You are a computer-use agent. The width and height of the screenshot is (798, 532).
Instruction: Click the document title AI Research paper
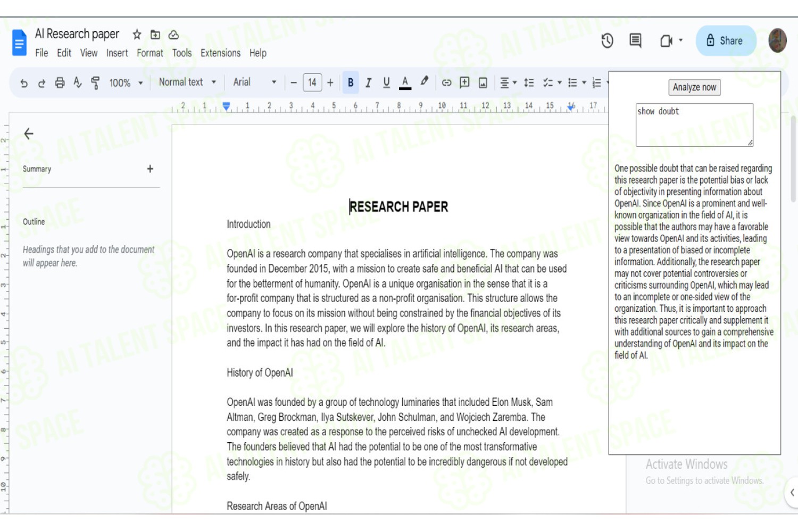coord(77,34)
